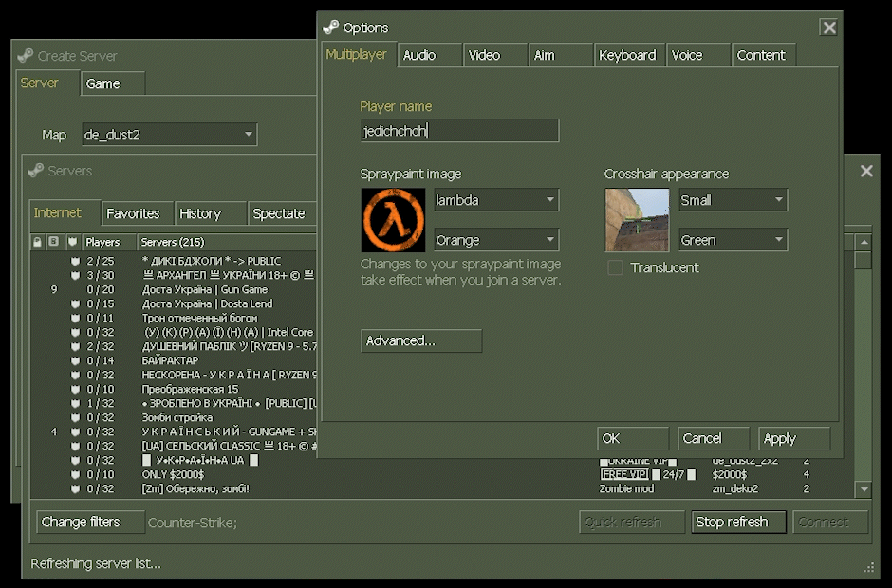Click the Steam icon in Servers title
Image resolution: width=892 pixels, height=588 pixels.
(x=36, y=170)
